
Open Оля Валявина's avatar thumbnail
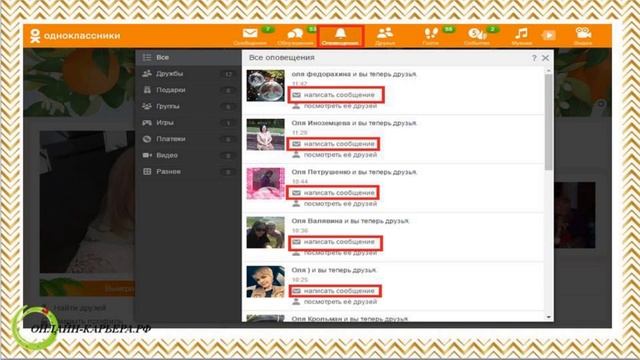(265, 233)
